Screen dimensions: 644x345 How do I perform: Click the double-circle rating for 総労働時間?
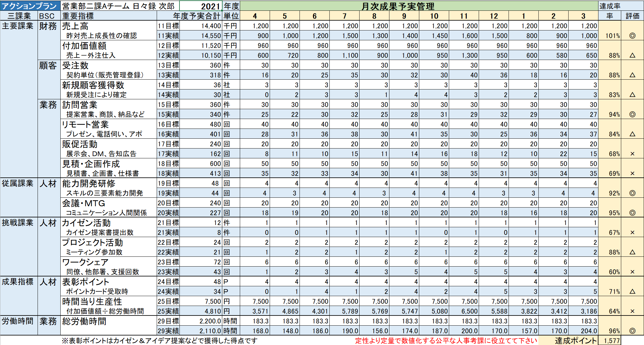pos(632,331)
